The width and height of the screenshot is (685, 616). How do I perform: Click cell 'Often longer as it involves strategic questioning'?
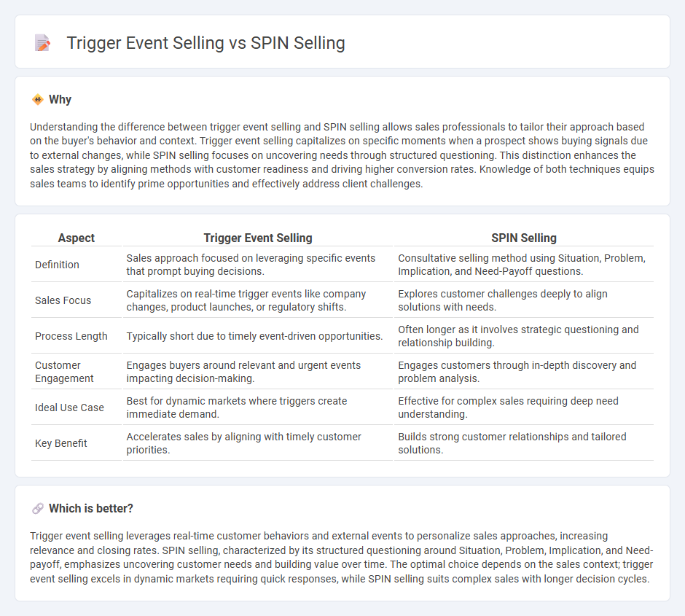click(x=524, y=336)
